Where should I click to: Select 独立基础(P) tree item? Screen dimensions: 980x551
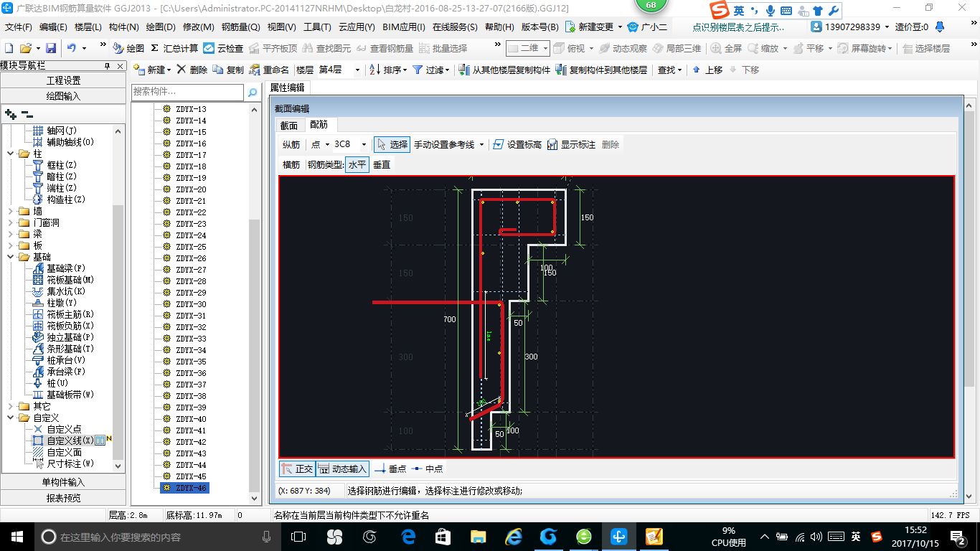point(63,337)
